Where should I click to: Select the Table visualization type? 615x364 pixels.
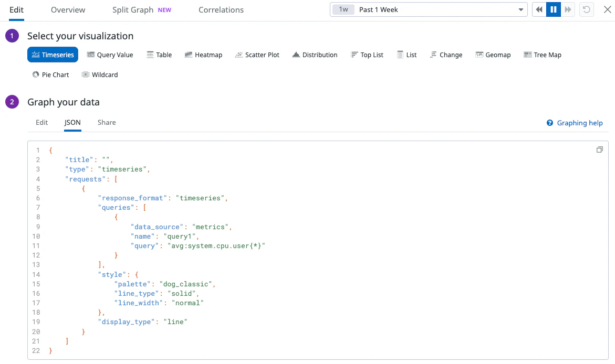coord(159,55)
